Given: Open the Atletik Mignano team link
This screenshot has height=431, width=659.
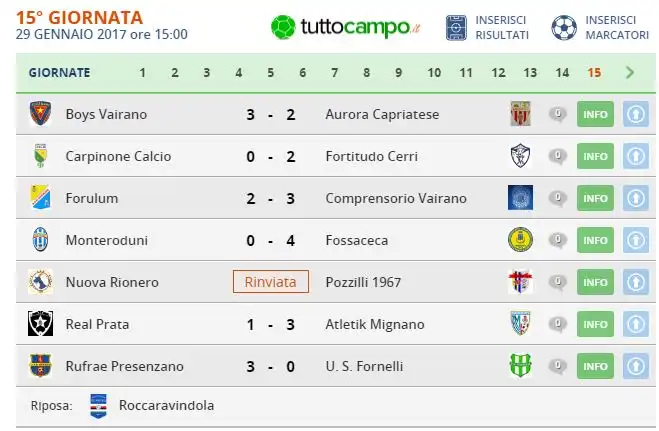Looking at the screenshot, I should point(375,324).
